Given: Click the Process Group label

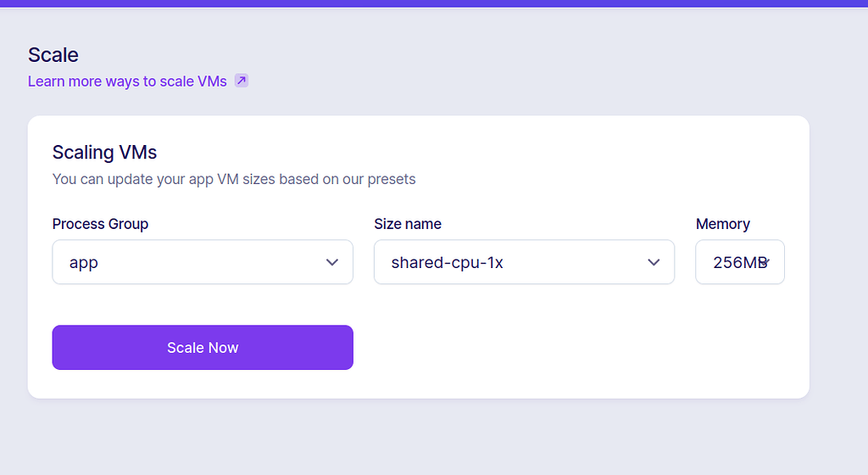Looking at the screenshot, I should pyautogui.click(x=100, y=224).
